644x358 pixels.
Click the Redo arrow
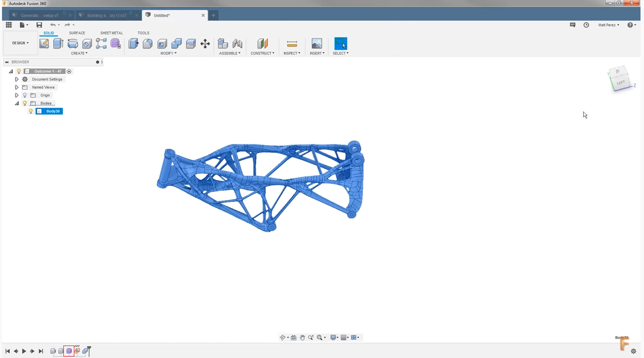coord(67,25)
